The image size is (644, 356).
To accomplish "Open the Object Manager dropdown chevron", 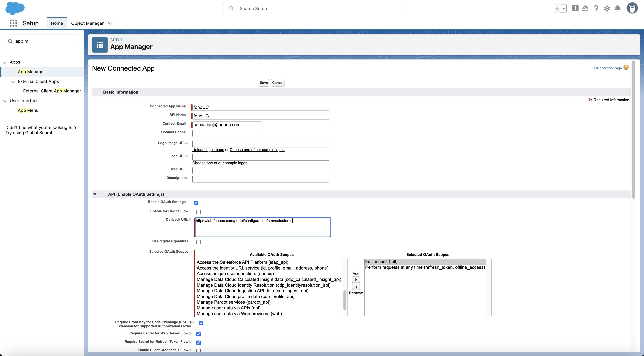I will [x=110, y=23].
